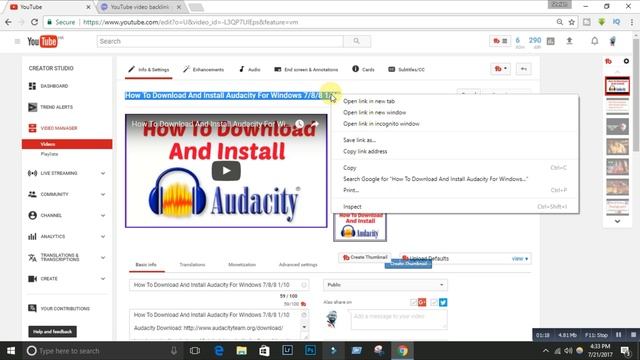Click the Help and feedback button

coord(52,331)
